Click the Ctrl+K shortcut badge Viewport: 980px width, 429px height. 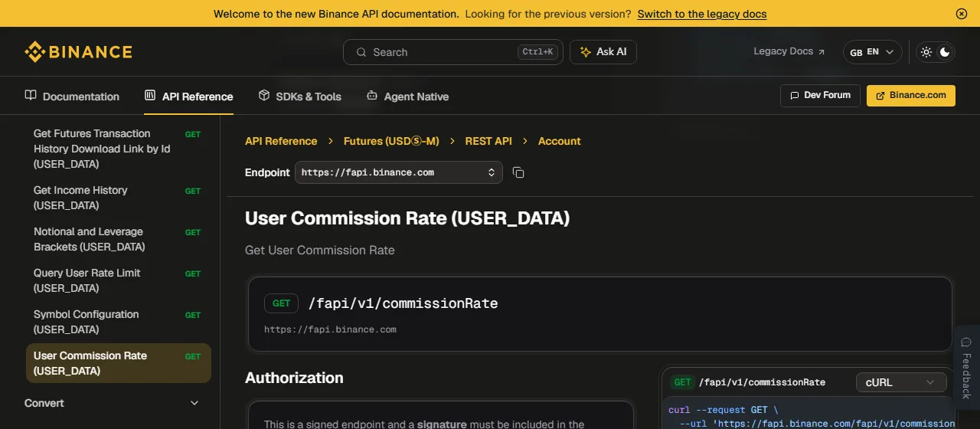[x=537, y=52]
